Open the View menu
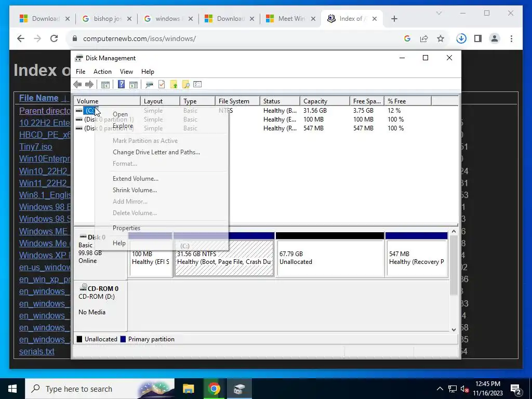532x399 pixels. (x=126, y=72)
